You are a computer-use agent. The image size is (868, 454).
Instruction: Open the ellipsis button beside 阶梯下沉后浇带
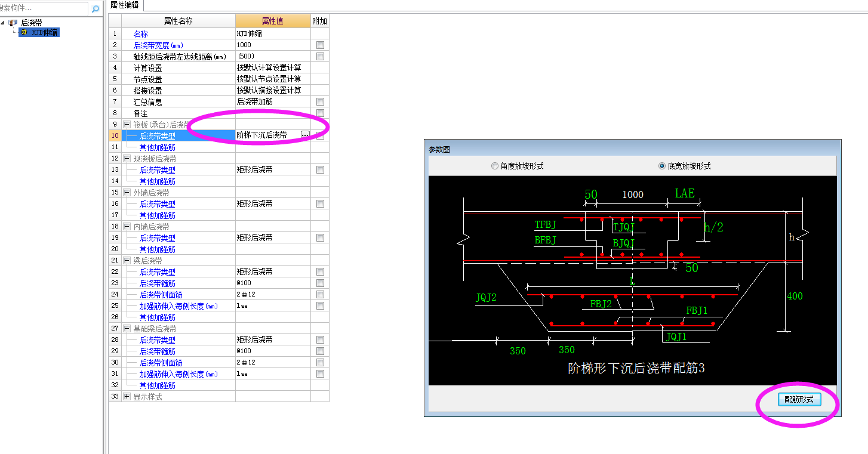(x=305, y=135)
